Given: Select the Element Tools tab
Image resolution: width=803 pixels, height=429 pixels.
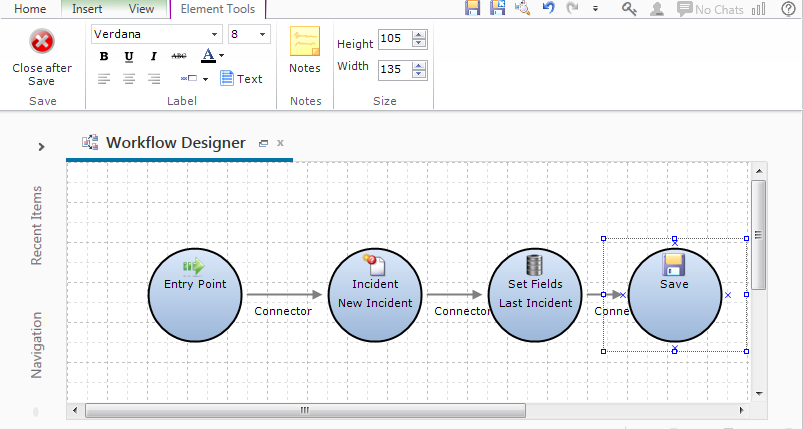Looking at the screenshot, I should 218,9.
